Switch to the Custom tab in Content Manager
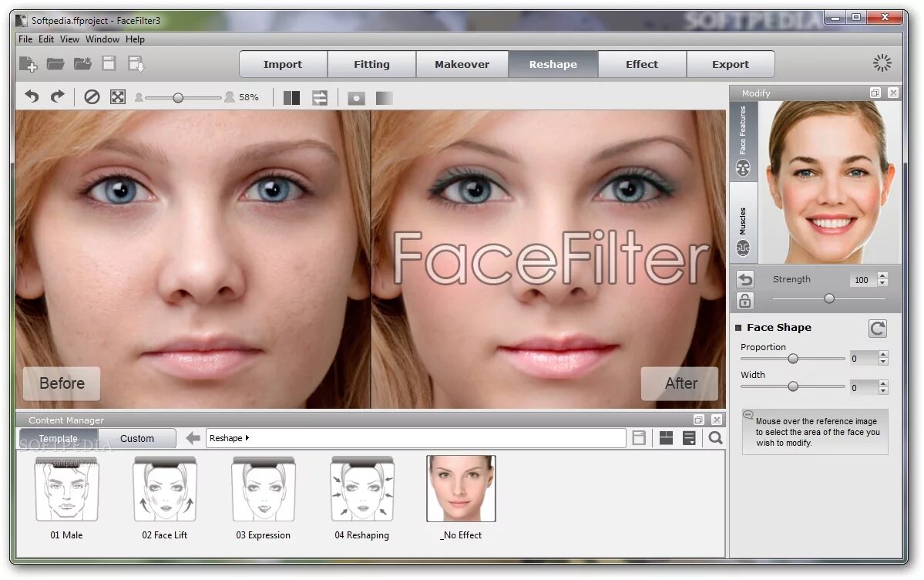 tap(137, 438)
